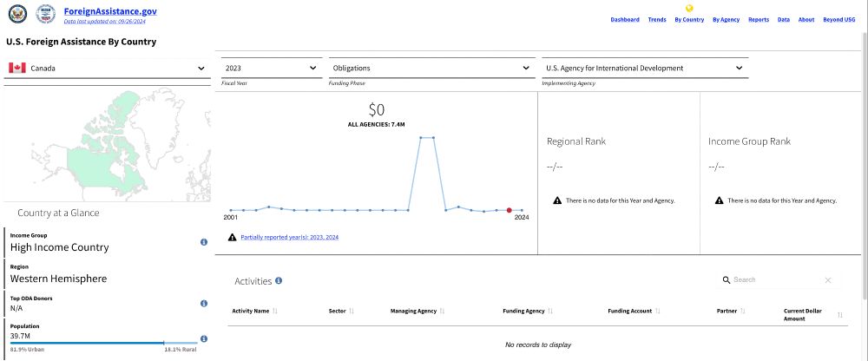Sort by Funding Agency column arrows
This screenshot has height=361, width=868.
click(550, 312)
